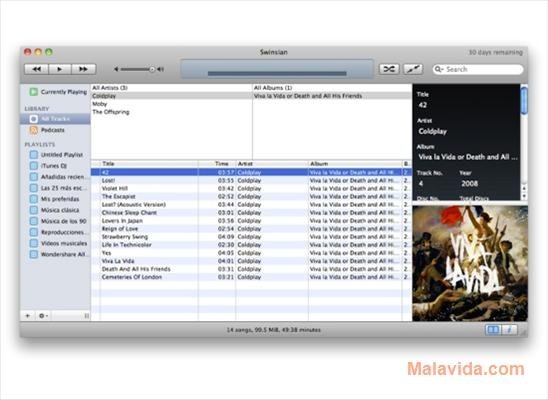Toggle shuffle mode

(389, 69)
